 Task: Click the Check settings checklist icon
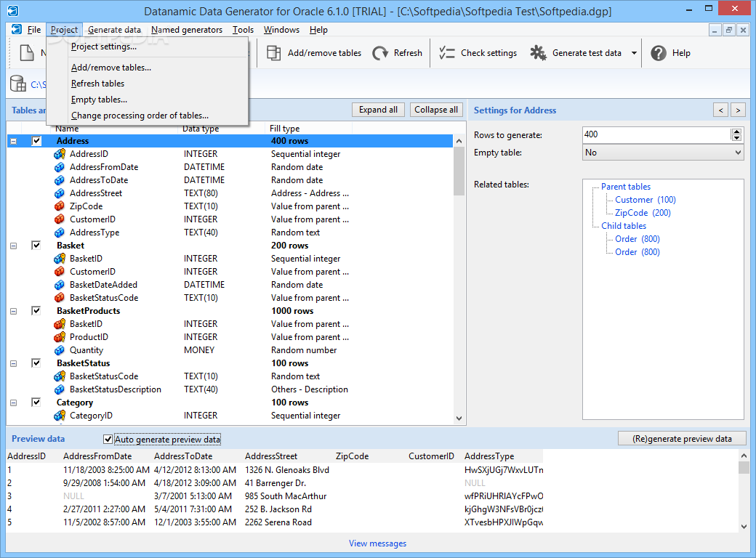(447, 53)
